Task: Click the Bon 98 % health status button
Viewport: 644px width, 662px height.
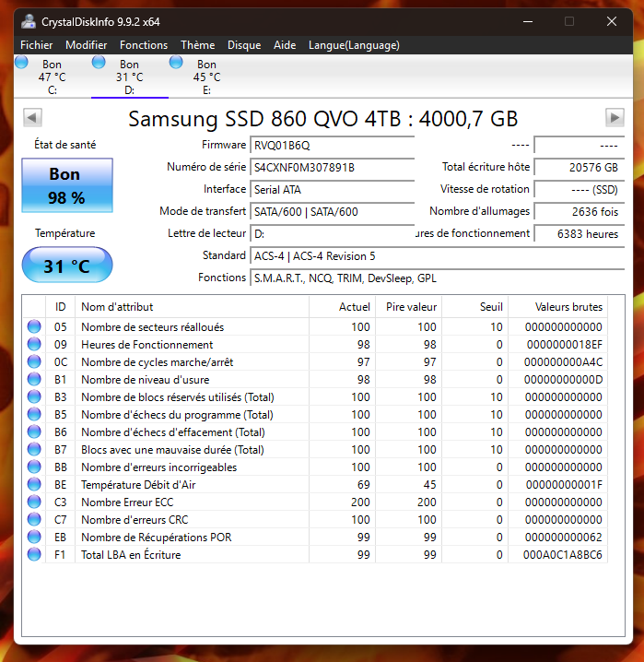Action: (67, 185)
